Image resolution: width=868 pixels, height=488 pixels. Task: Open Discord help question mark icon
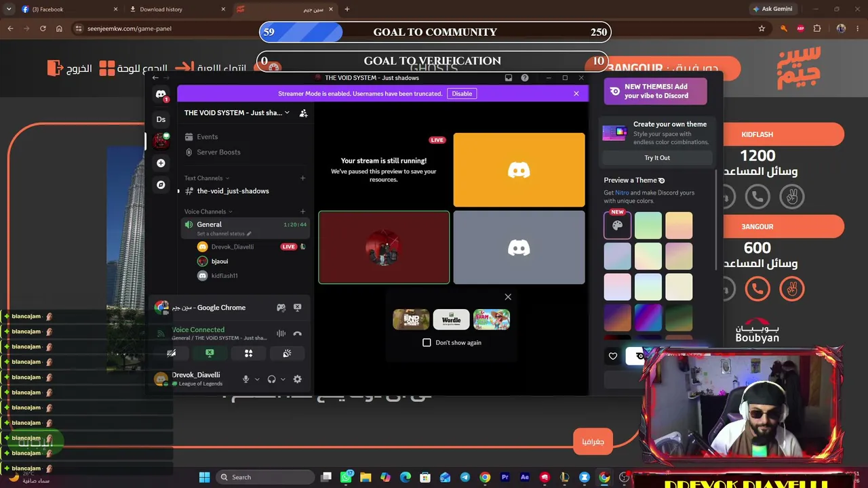pyautogui.click(x=525, y=78)
